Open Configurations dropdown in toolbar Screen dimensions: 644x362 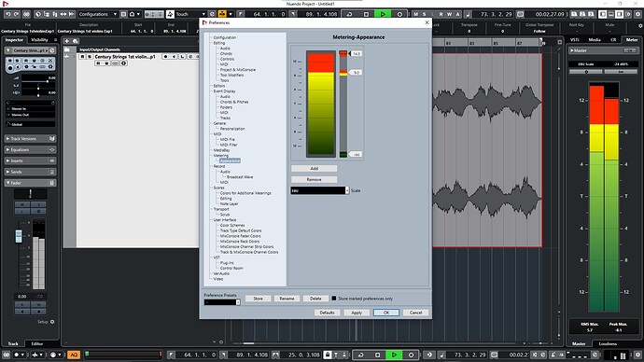pyautogui.click(x=97, y=14)
